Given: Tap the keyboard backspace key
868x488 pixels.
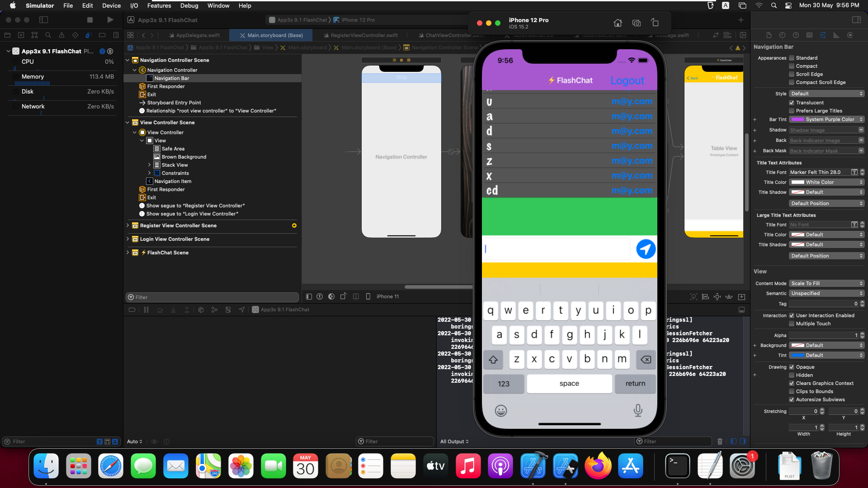Looking at the screenshot, I should [x=646, y=360].
